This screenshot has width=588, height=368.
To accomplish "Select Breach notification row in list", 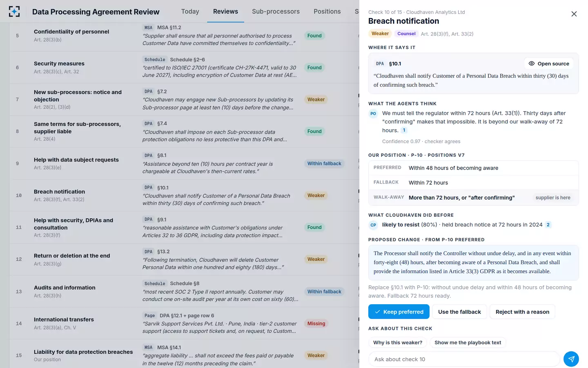I will click(184, 195).
